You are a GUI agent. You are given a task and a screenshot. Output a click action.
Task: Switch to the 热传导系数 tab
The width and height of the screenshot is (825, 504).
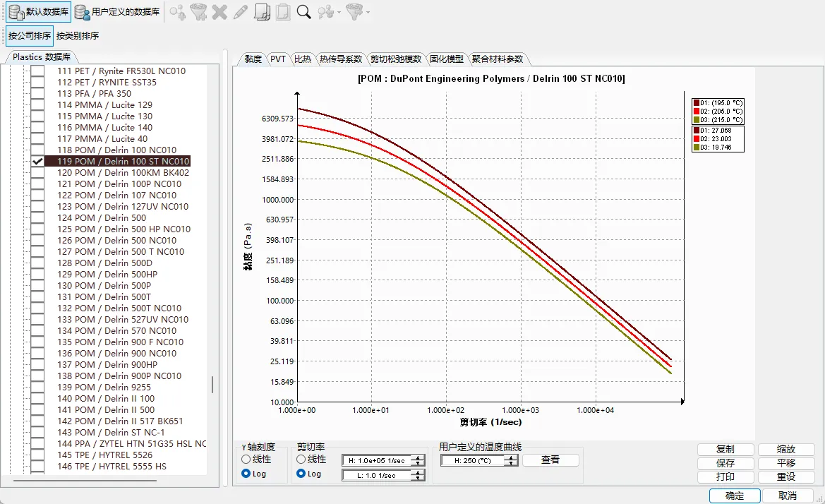pos(341,59)
